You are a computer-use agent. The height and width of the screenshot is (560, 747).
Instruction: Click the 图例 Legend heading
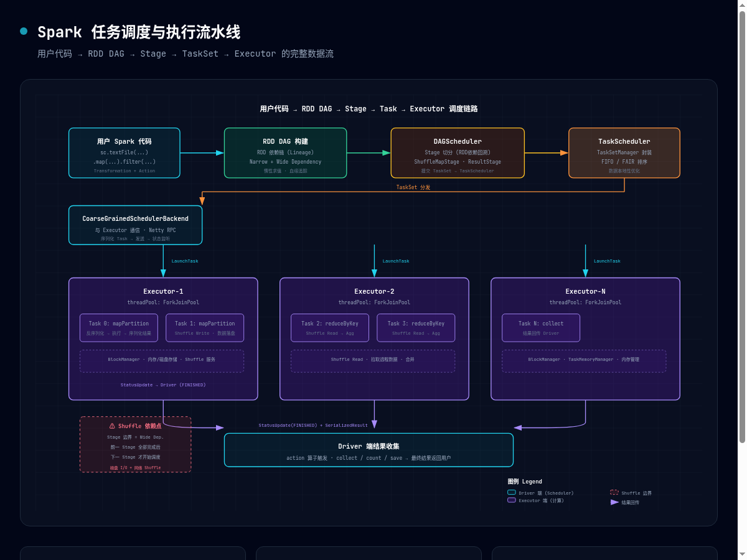click(525, 482)
